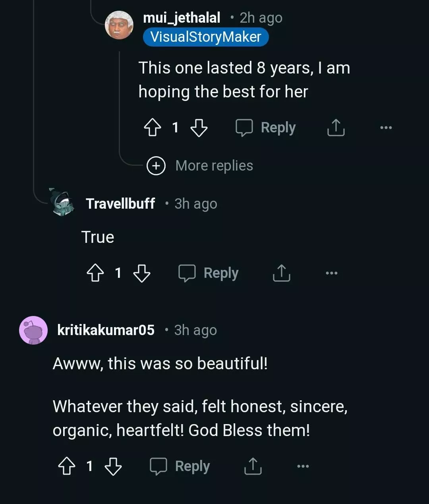Share kritikakumar05's comment
The width and height of the screenshot is (429, 504).
253,466
